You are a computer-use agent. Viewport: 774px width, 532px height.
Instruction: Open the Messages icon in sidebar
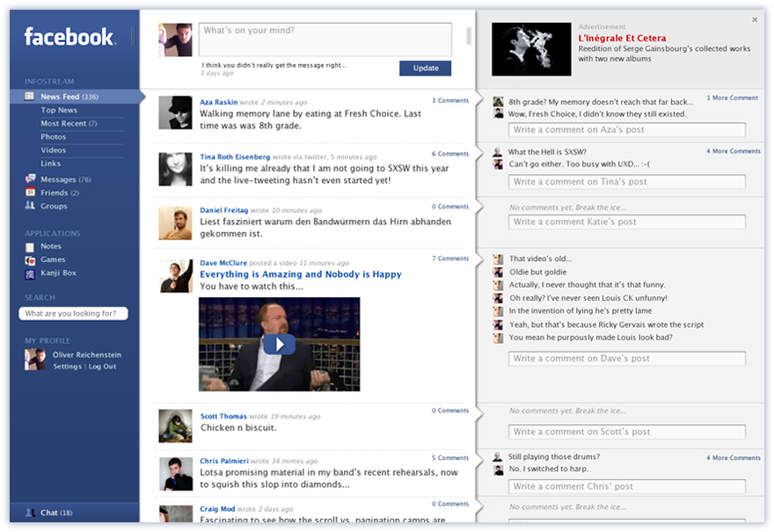point(30,179)
